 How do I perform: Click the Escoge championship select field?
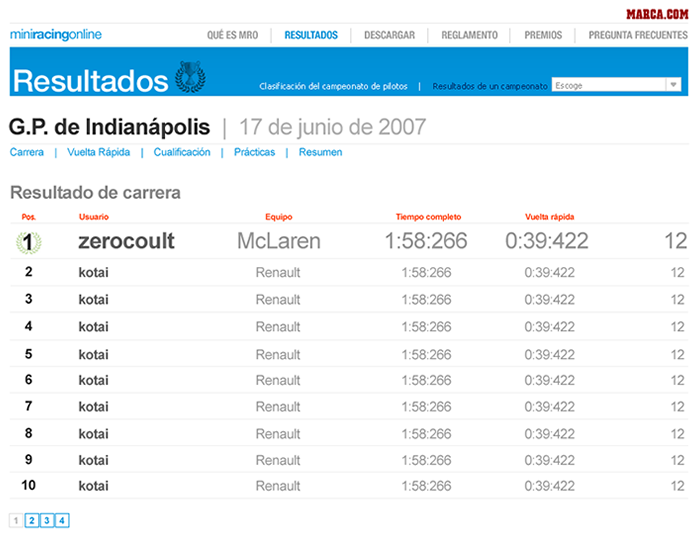coord(617,84)
